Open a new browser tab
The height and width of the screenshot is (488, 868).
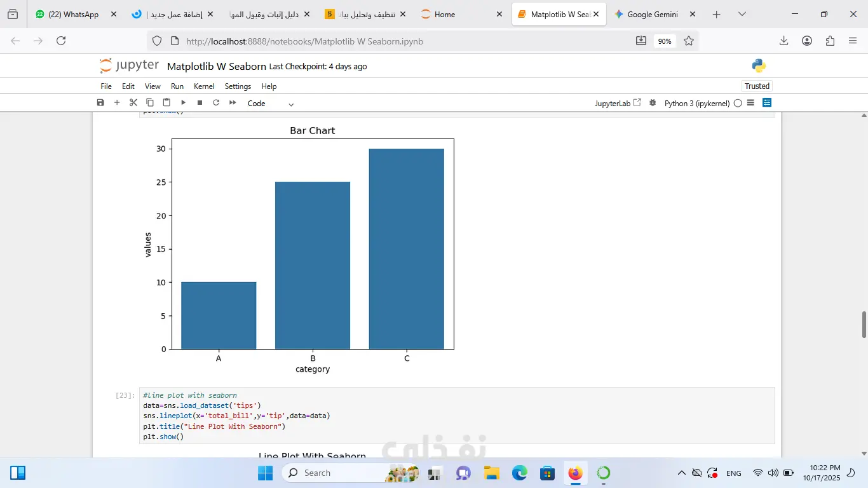(x=717, y=14)
